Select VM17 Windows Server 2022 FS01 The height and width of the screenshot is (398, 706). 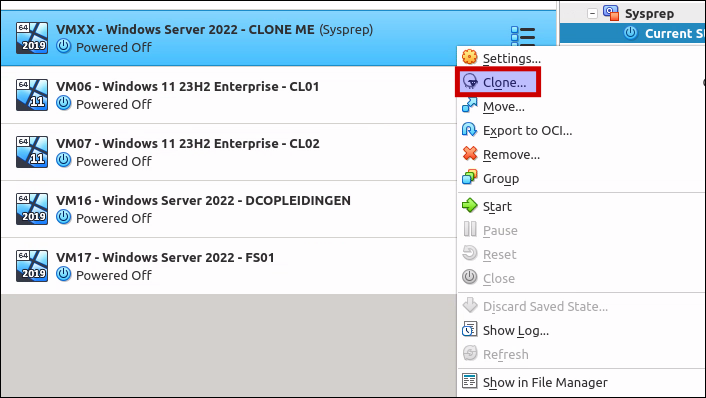[229, 266]
